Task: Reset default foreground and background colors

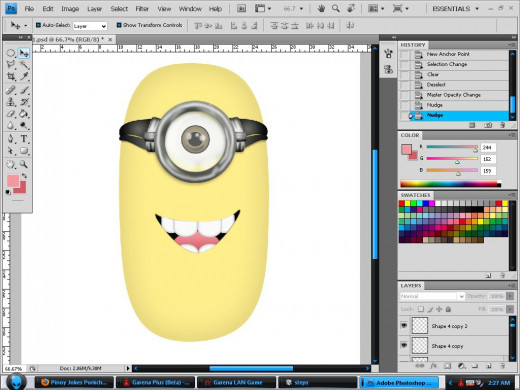Action: click(x=8, y=192)
